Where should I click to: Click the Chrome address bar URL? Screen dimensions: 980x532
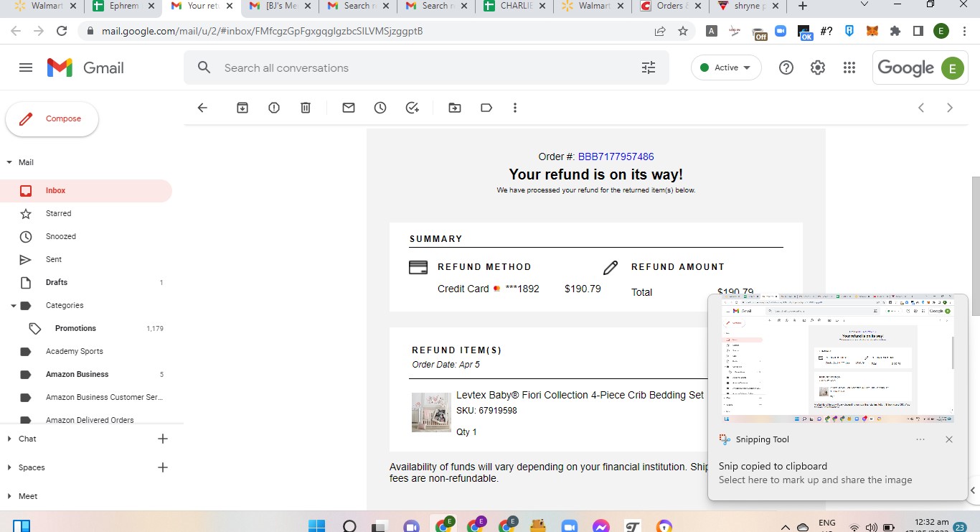262,31
